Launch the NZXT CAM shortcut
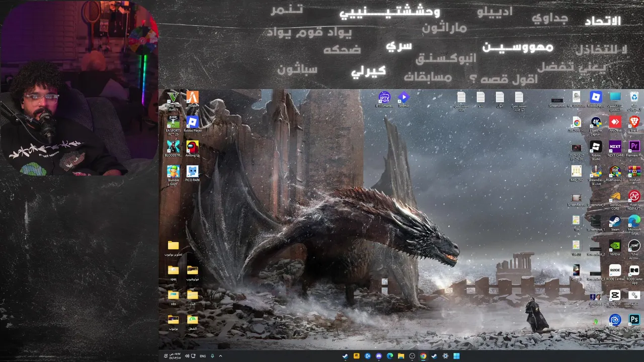Screen dimensions: 644x362 [615, 149]
